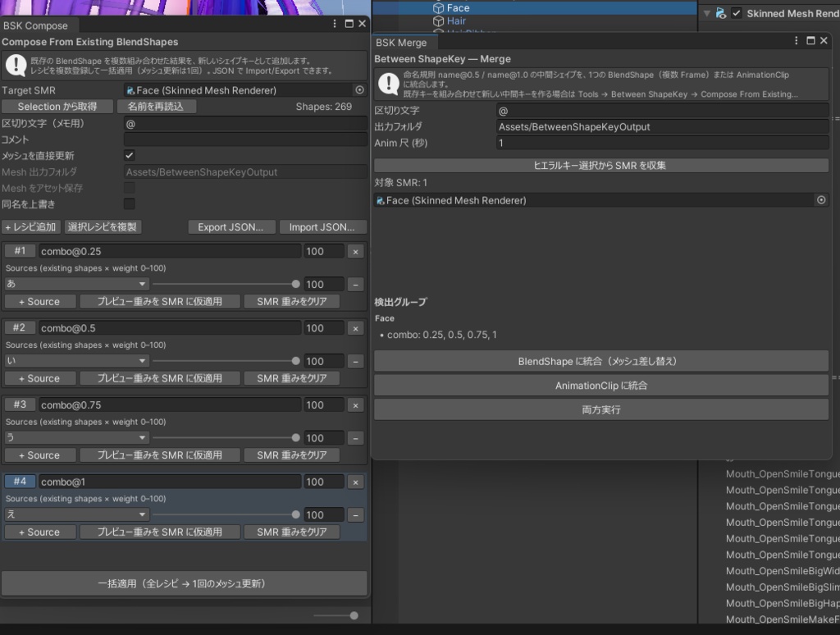Click 一括適用 apply-all button

click(185, 583)
